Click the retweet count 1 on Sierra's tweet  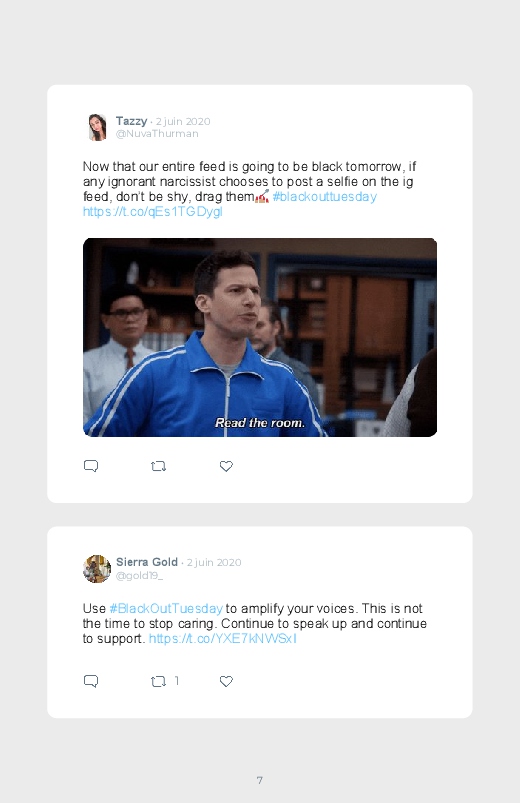click(177, 681)
